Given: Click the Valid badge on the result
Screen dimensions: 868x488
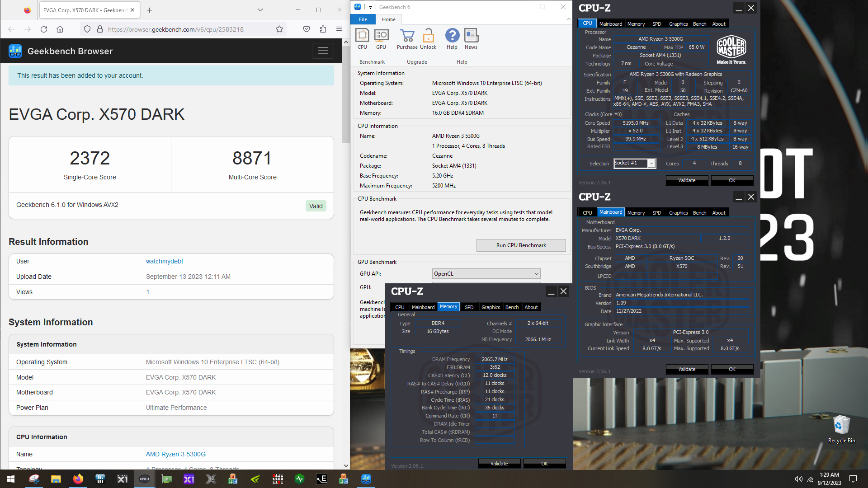Looking at the screenshot, I should pyautogui.click(x=316, y=206).
